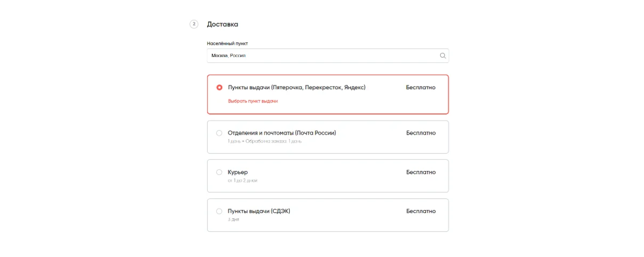Click the Пункты выдачи (СДЭК) label
The image size is (644, 257).
(259, 211)
